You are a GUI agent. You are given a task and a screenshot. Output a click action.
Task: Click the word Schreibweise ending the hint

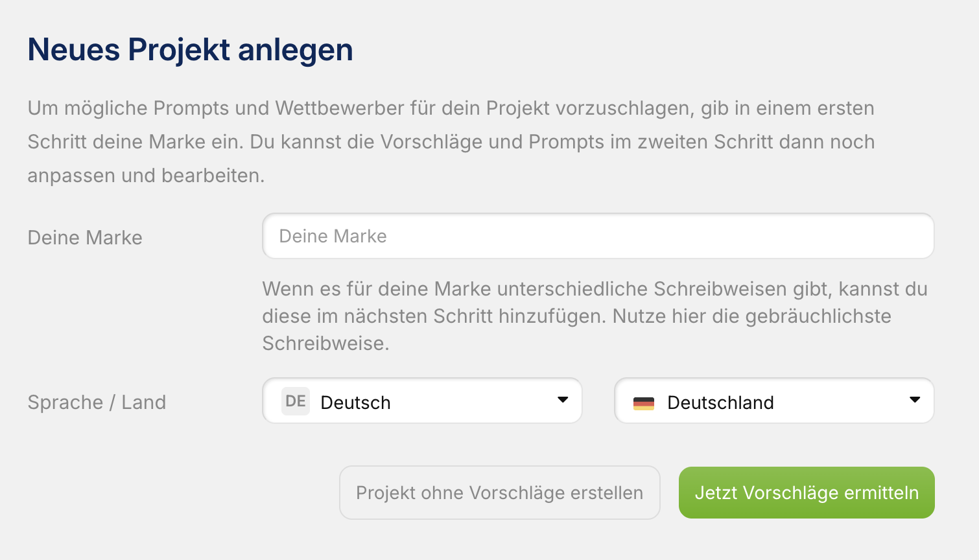(325, 344)
